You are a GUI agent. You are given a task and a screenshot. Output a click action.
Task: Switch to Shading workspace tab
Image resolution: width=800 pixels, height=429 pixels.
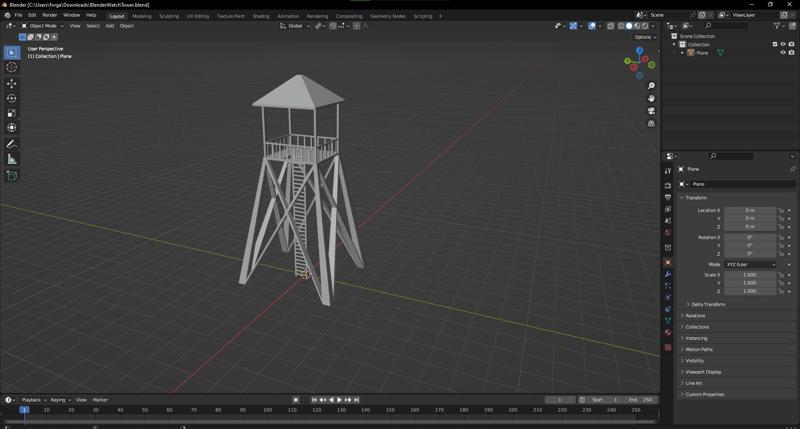tap(261, 16)
